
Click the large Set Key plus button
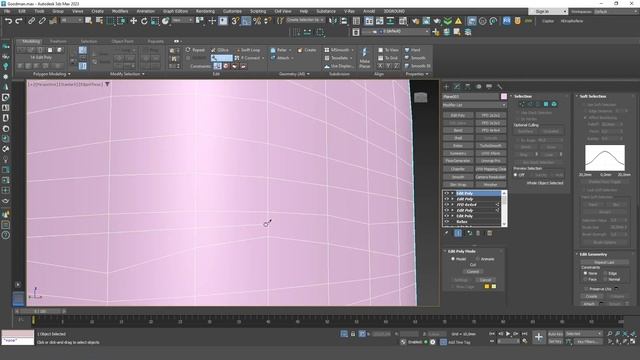coord(539,337)
